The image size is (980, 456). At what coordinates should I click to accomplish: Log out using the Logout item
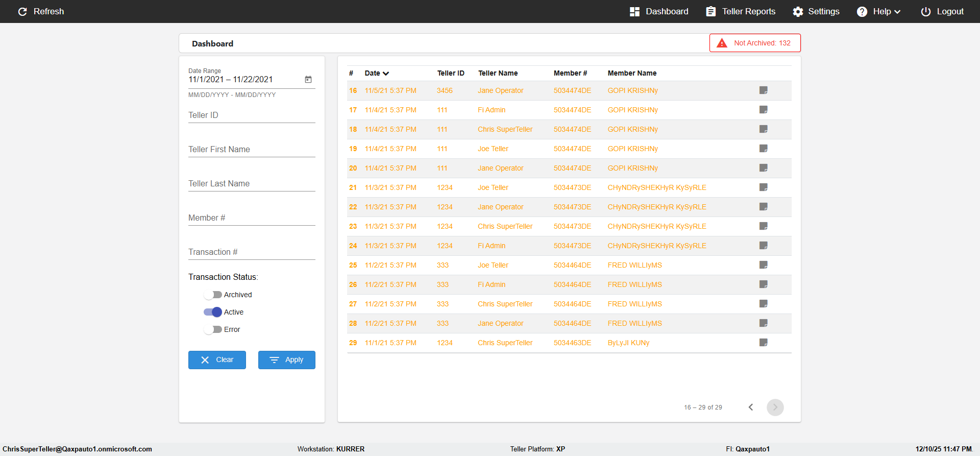coord(942,11)
